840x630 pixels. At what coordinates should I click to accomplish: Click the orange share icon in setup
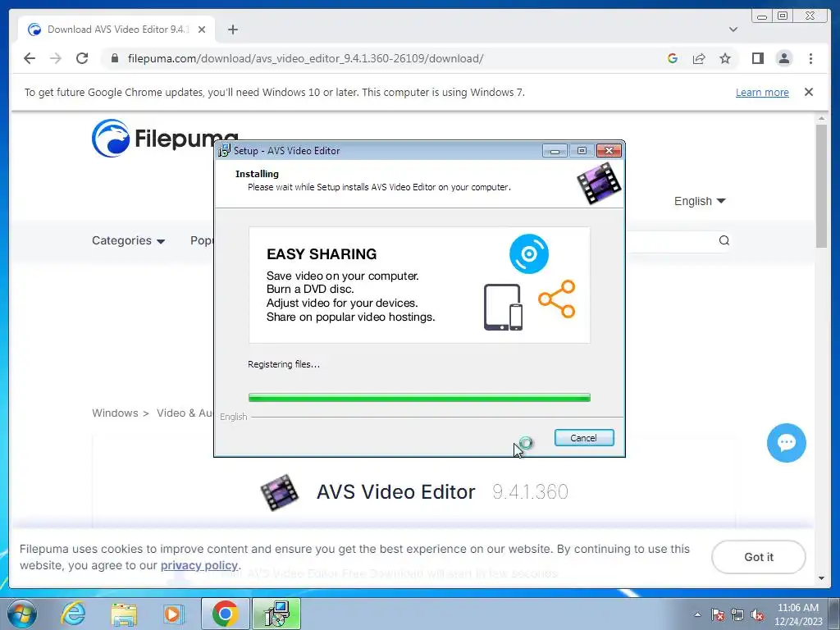[x=557, y=299]
